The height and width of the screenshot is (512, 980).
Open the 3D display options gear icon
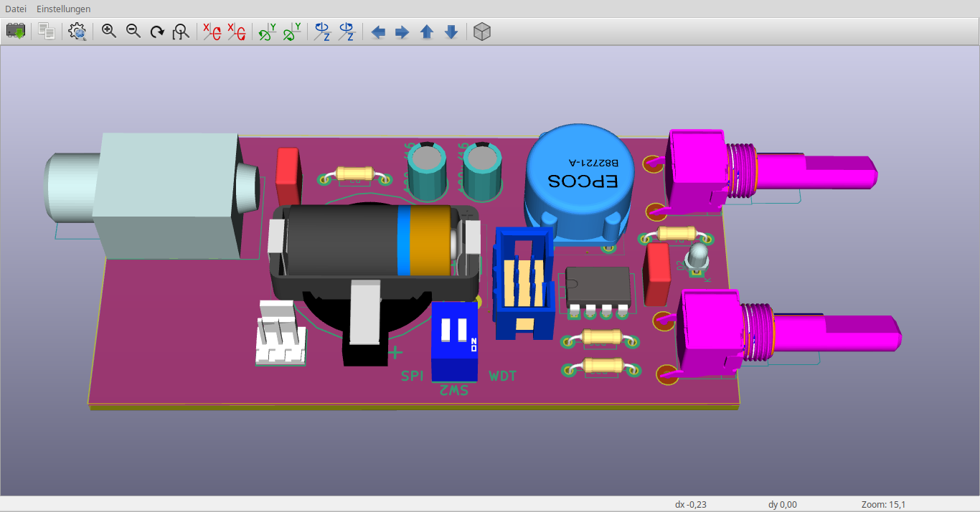point(77,32)
